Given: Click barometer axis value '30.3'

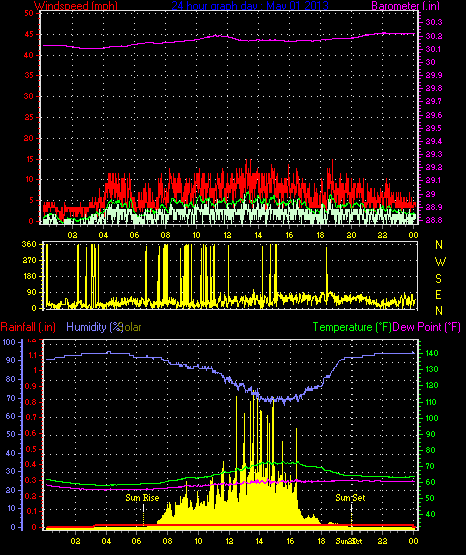Looking at the screenshot, I should (433, 22).
